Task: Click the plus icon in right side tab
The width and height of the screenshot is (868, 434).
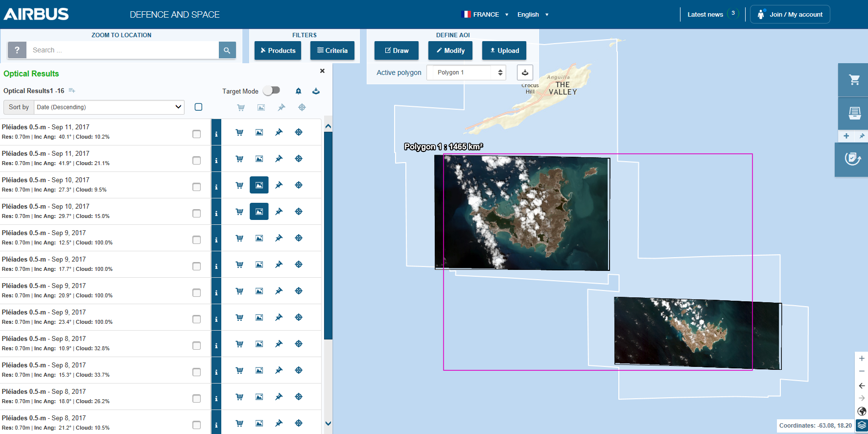Action: point(846,136)
